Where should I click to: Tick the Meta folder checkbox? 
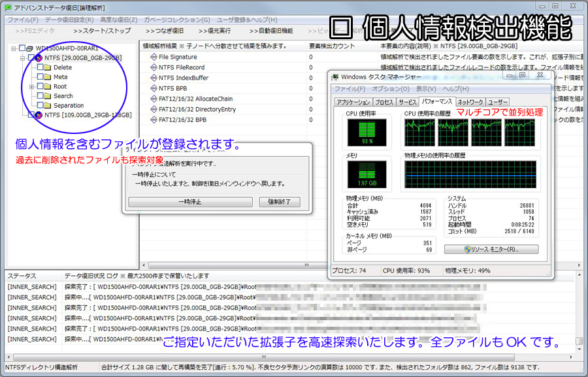40,76
